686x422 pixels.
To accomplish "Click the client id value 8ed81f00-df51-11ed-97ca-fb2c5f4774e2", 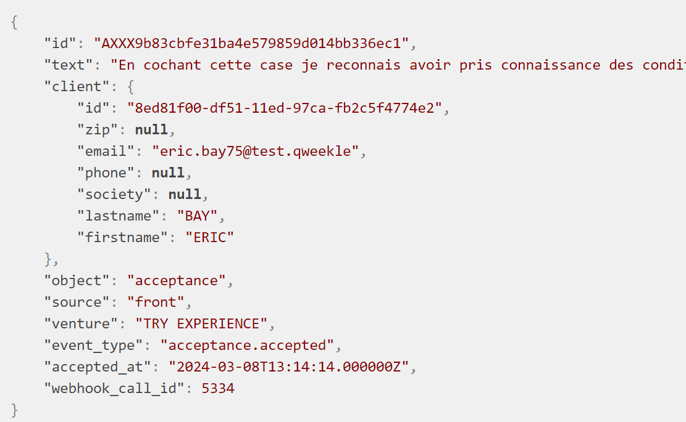I will 288,108.
